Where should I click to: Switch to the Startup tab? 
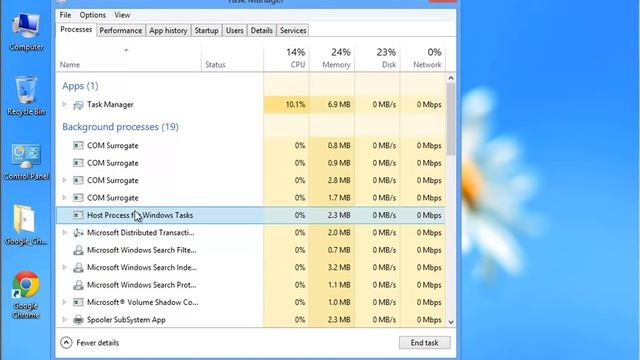click(x=207, y=31)
